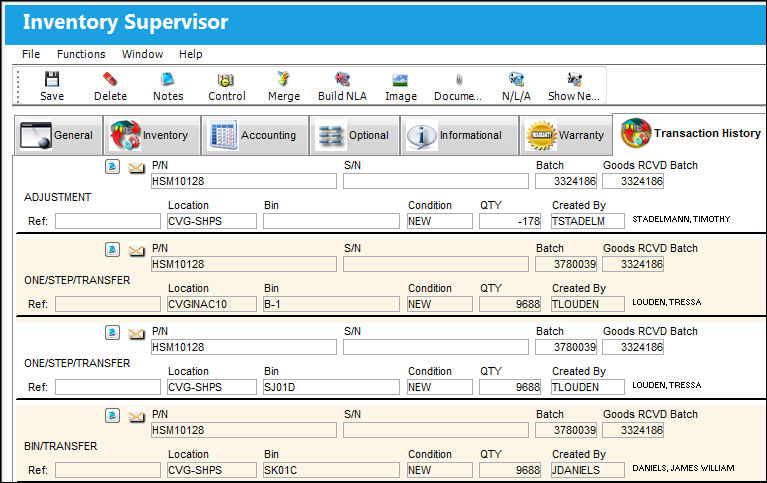This screenshot has width=767, height=483.
Task: Switch to the Warranty tab
Action: pyautogui.click(x=565, y=136)
